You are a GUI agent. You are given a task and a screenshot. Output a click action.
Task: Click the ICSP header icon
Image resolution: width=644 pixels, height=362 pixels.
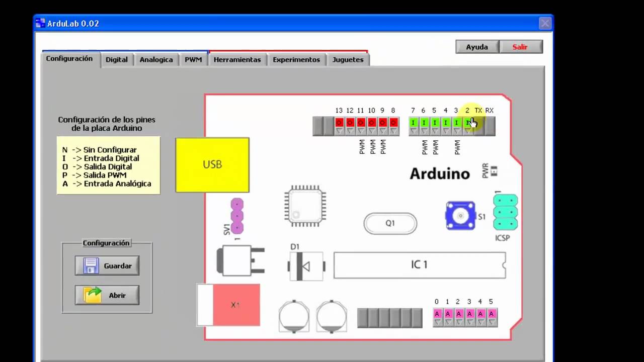pyautogui.click(x=505, y=212)
